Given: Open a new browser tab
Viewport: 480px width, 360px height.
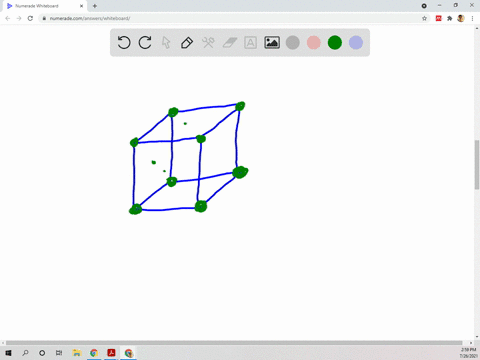Looking at the screenshot, I should tap(95, 6).
